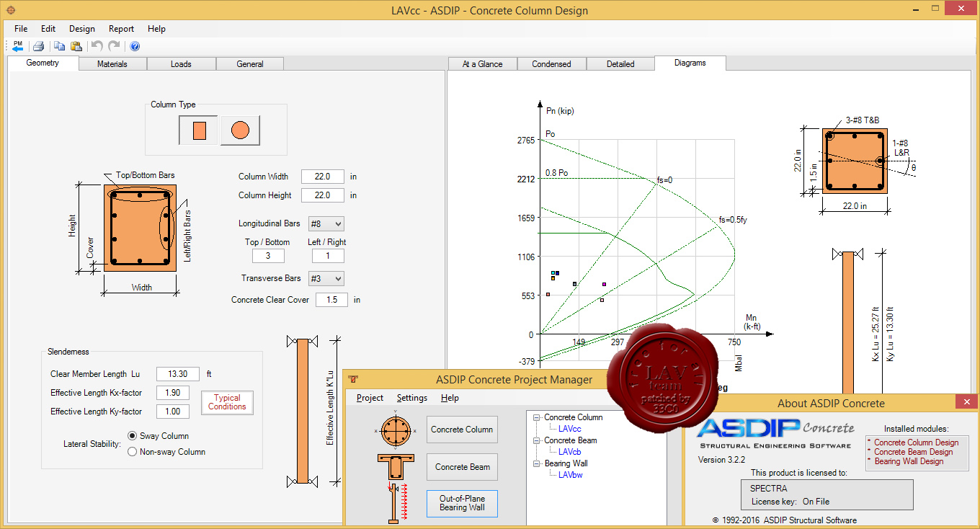Image resolution: width=980 pixels, height=529 pixels.
Task: Open the Edit menu
Action: [48, 29]
